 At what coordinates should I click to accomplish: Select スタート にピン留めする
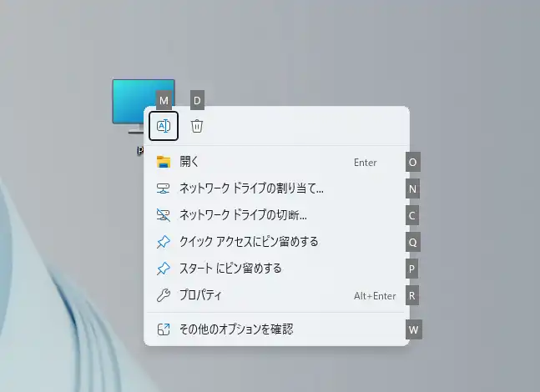(276, 269)
